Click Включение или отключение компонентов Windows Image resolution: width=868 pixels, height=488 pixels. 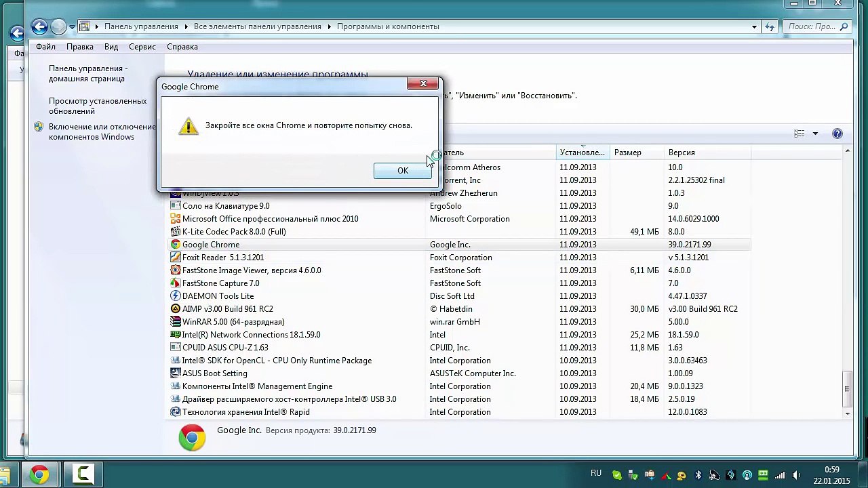[102, 131]
